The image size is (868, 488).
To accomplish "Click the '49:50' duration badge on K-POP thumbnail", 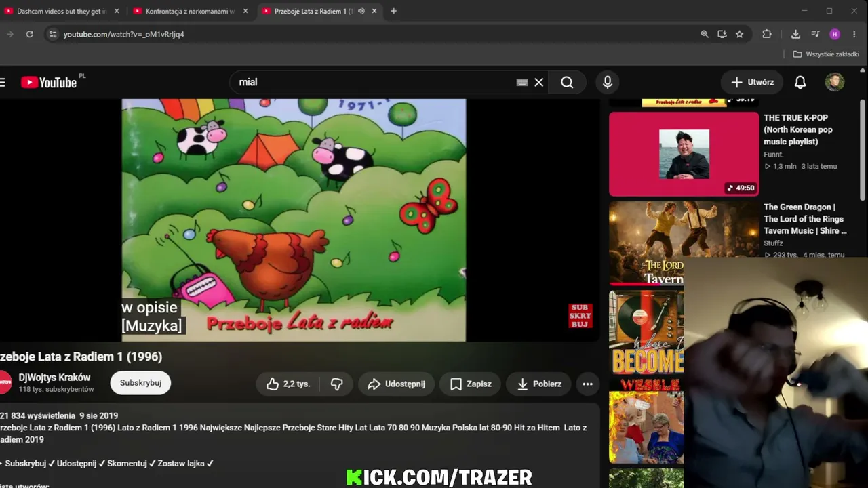I will pyautogui.click(x=741, y=188).
